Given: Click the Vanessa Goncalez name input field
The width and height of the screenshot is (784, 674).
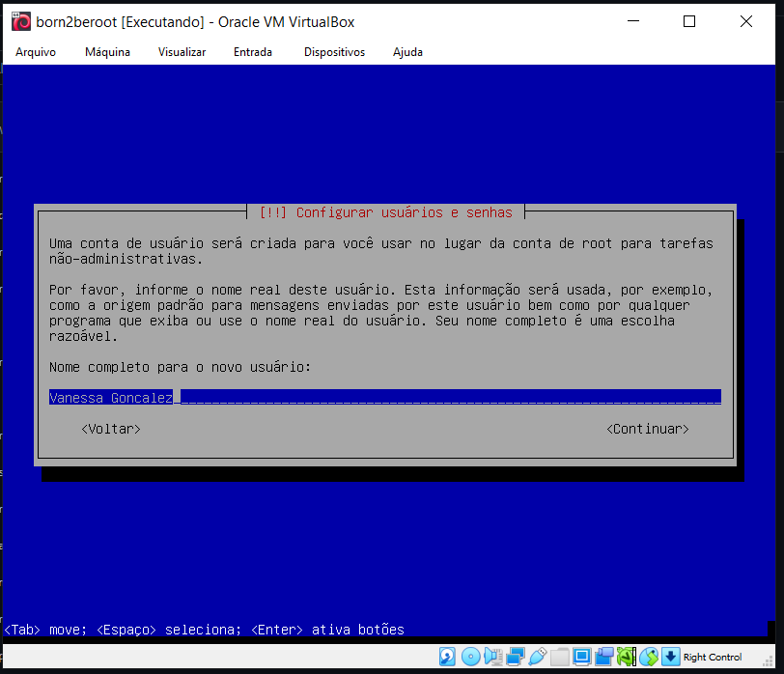Looking at the screenshot, I should [x=385, y=397].
